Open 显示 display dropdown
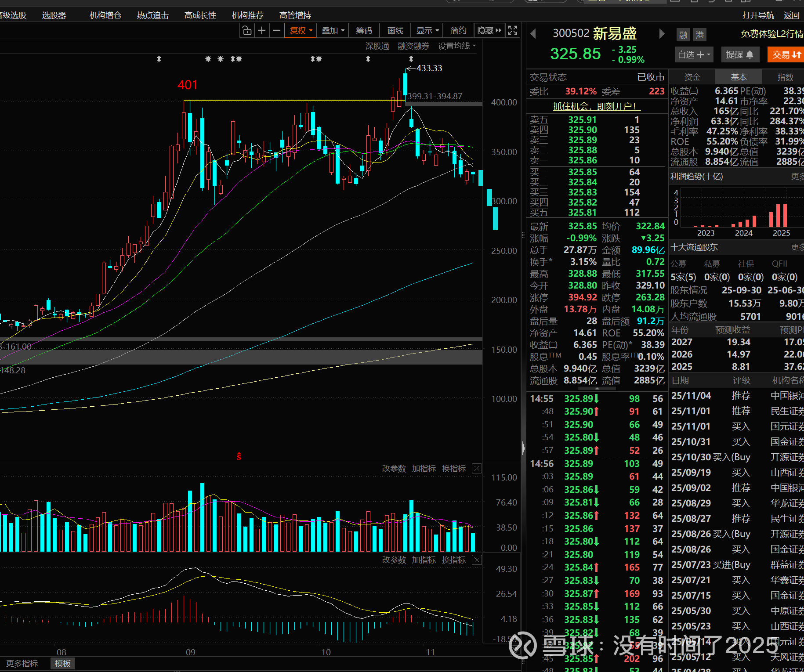Image resolution: width=804 pixels, height=672 pixels. [x=427, y=30]
